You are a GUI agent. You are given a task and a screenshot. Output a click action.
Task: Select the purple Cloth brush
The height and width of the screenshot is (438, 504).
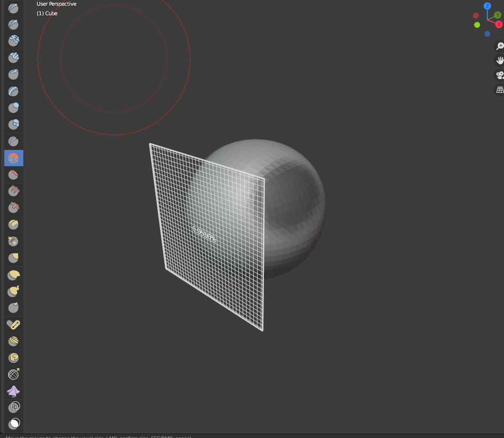coord(13,391)
